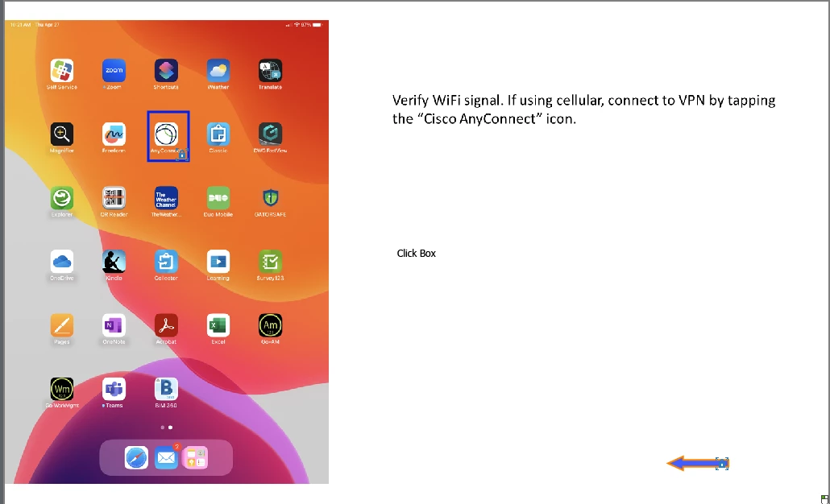This screenshot has width=830, height=504.
Task: Launch the Teams app
Action: [114, 389]
